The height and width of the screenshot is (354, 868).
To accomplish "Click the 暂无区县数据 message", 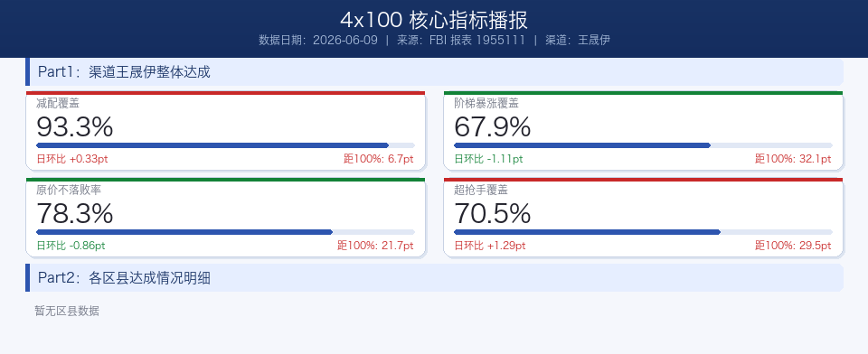I will tap(67, 311).
